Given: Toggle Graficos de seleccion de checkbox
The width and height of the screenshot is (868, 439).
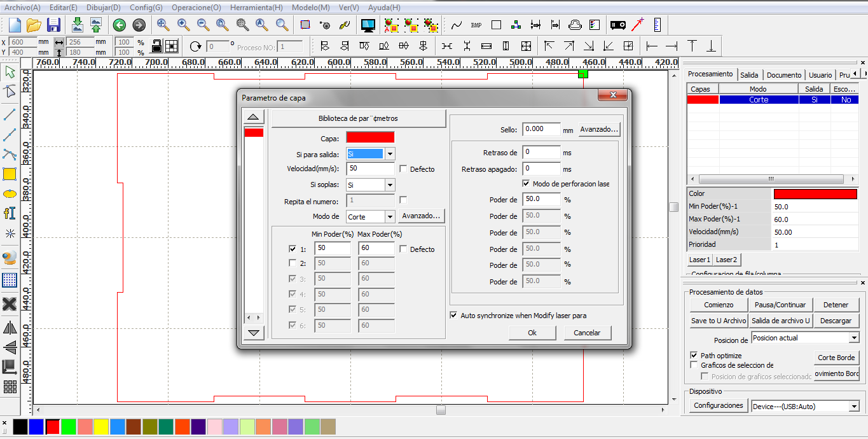Looking at the screenshot, I should (x=694, y=365).
